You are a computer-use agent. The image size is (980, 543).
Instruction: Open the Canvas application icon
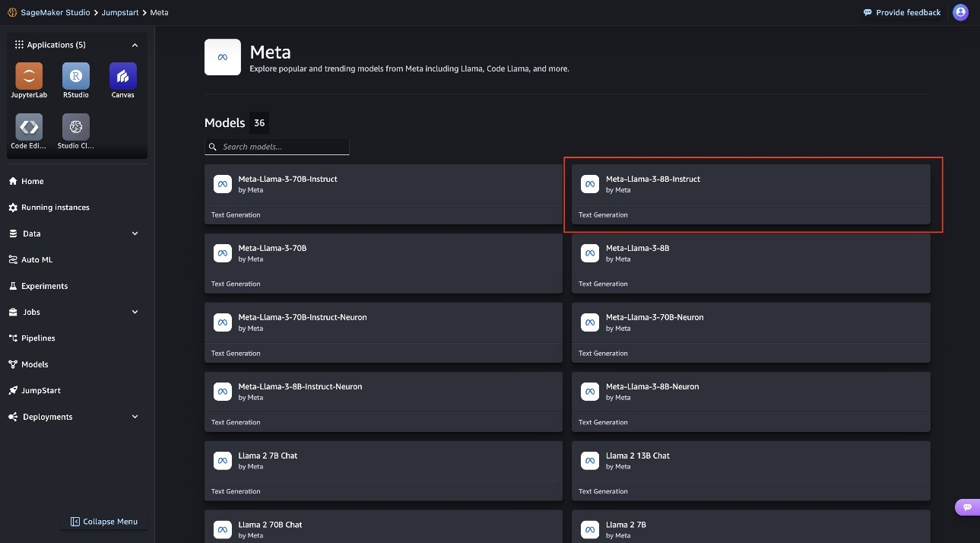pyautogui.click(x=123, y=76)
